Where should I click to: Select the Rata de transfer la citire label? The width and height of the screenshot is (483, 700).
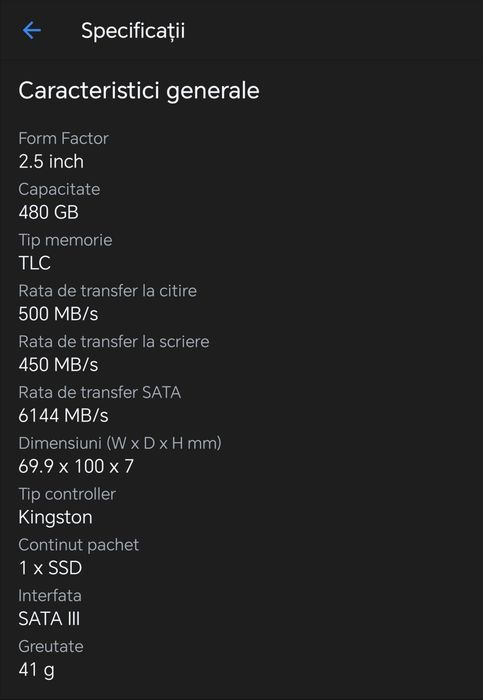click(108, 291)
